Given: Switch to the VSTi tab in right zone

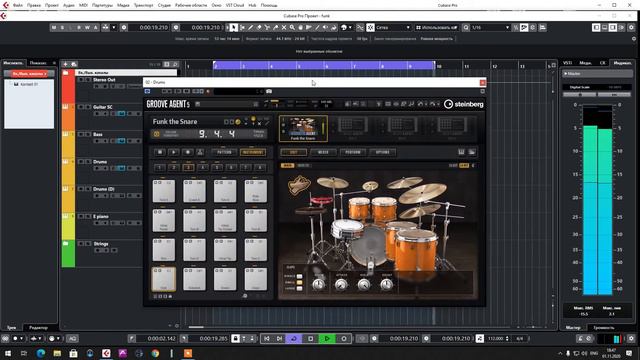Looking at the screenshot, I should click(568, 63).
